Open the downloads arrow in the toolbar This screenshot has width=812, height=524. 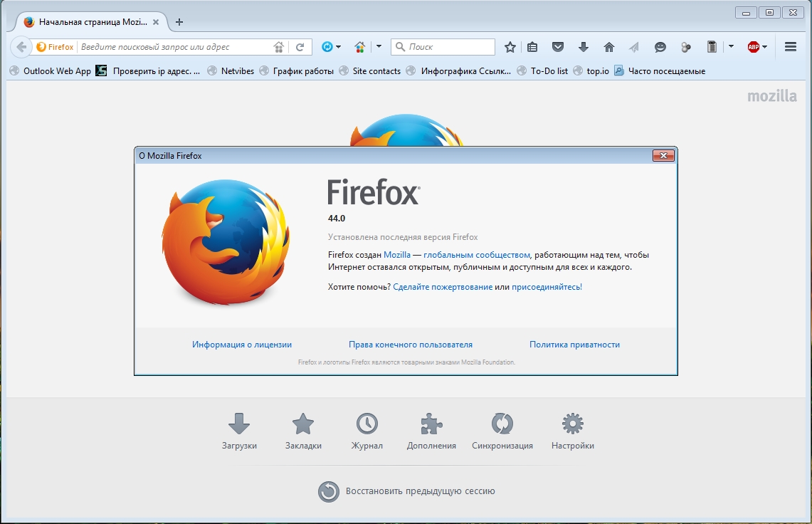[583, 47]
